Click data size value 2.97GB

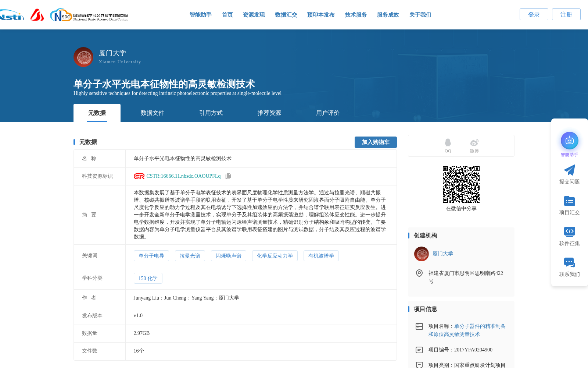coord(142,333)
